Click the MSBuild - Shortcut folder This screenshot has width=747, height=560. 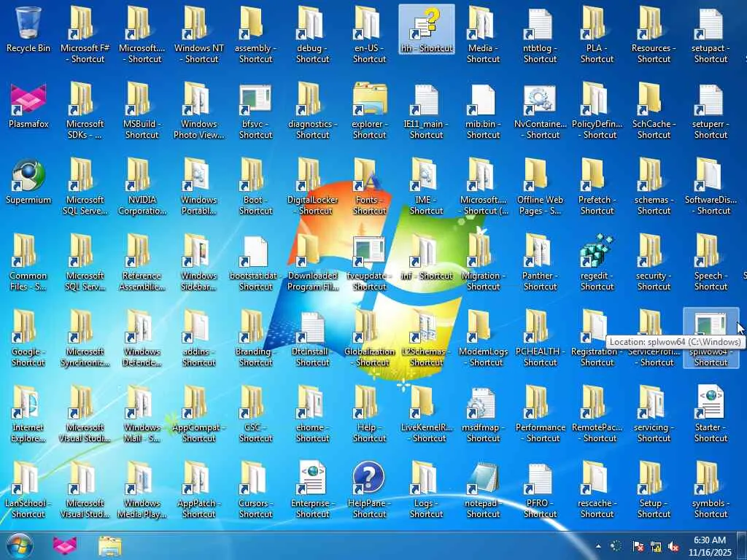142,111
